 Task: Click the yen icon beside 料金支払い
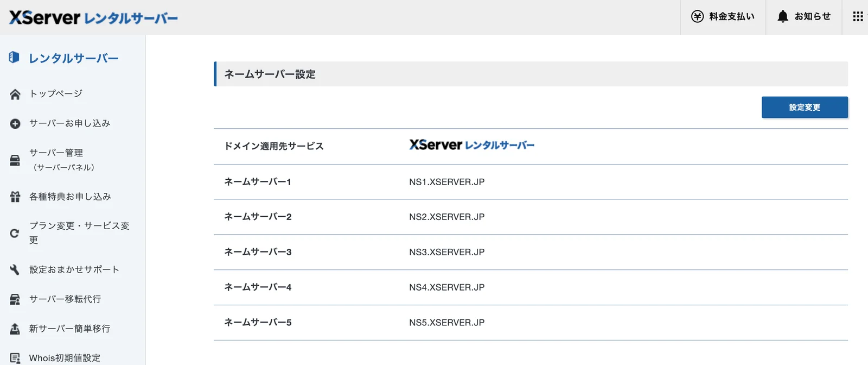pos(697,17)
